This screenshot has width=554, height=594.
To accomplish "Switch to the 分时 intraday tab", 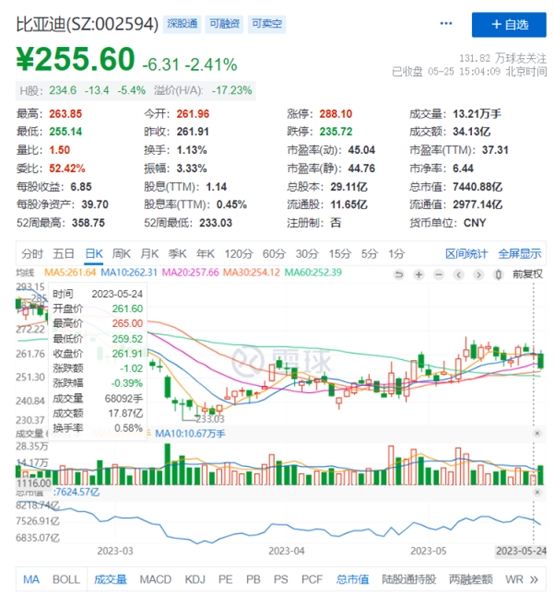I will click(32, 253).
